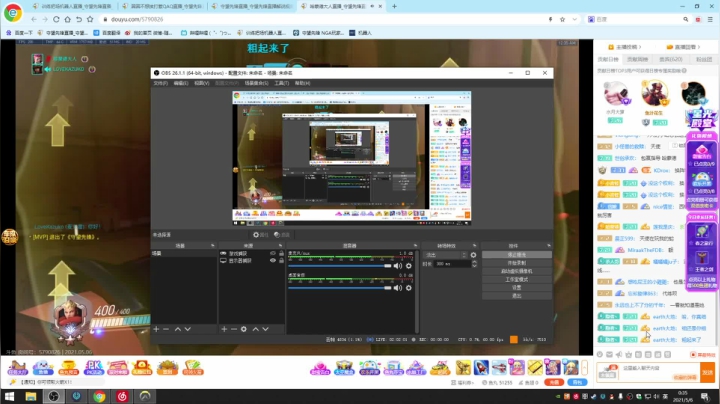Screen dimensions: 720x404
Task: Toggle visibility of 游戏捕获 source
Action: tap(273, 253)
